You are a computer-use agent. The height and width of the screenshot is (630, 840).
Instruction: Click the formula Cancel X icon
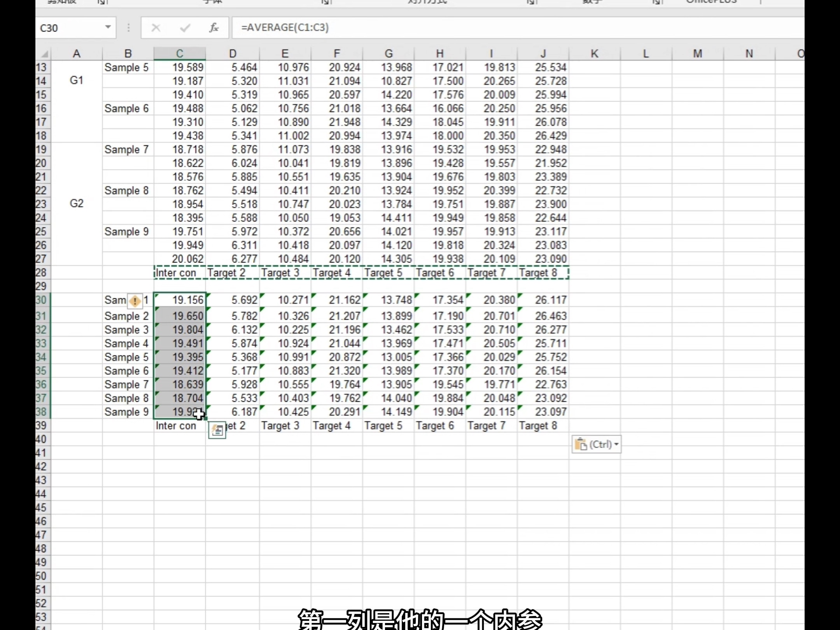(156, 28)
